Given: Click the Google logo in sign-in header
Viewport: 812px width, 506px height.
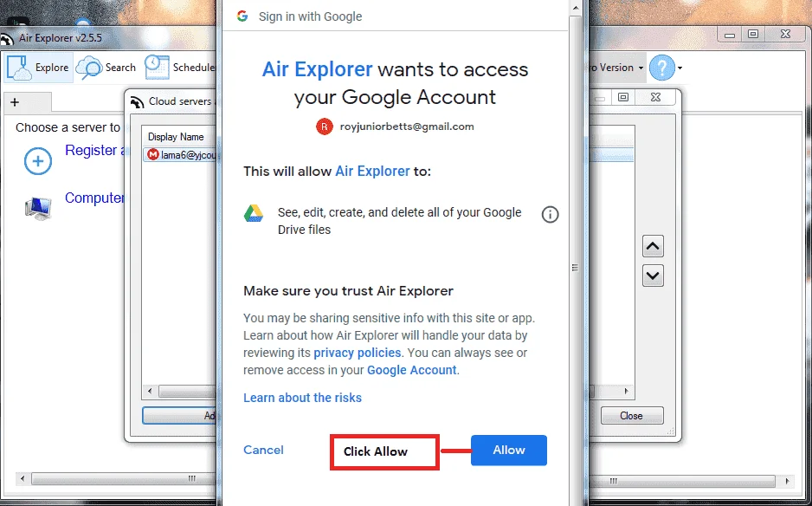Looking at the screenshot, I should [x=242, y=16].
